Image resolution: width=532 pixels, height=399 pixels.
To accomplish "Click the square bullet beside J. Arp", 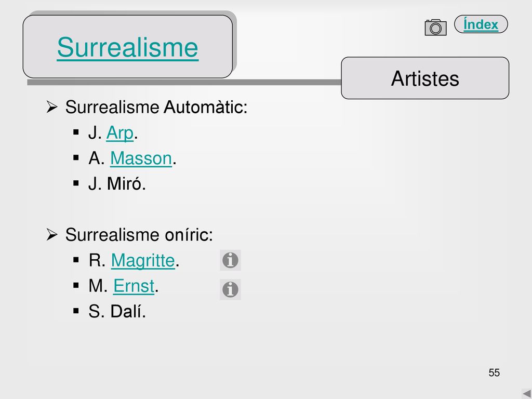I will (x=76, y=132).
